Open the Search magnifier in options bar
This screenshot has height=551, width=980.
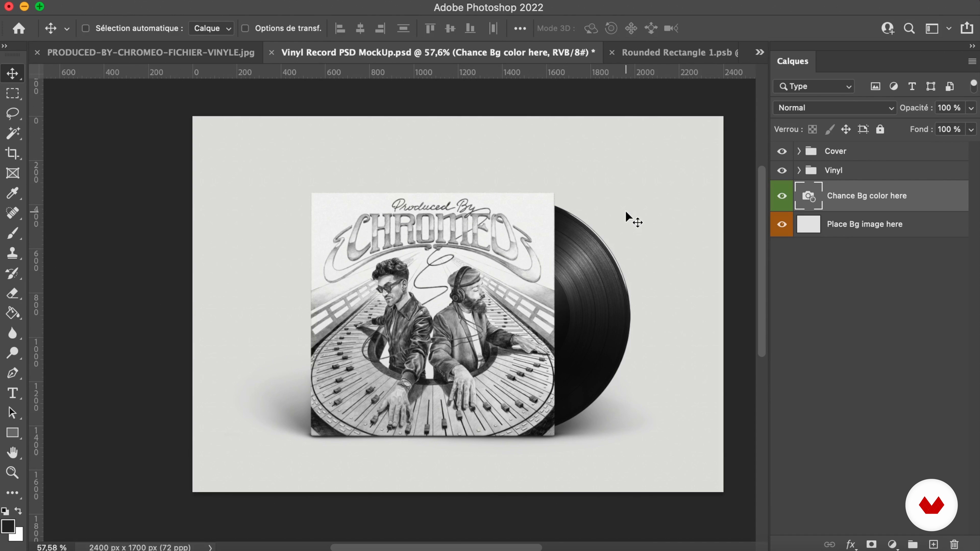click(x=909, y=29)
